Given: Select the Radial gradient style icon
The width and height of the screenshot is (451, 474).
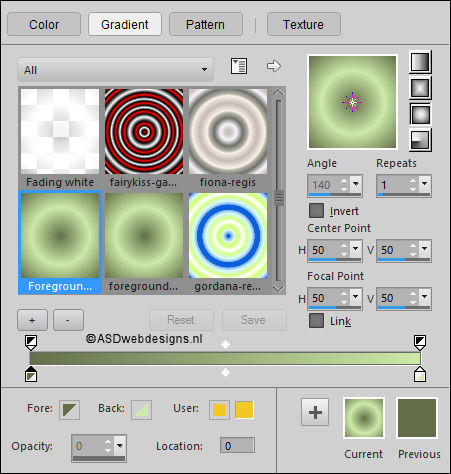Looking at the screenshot, I should [420, 140].
